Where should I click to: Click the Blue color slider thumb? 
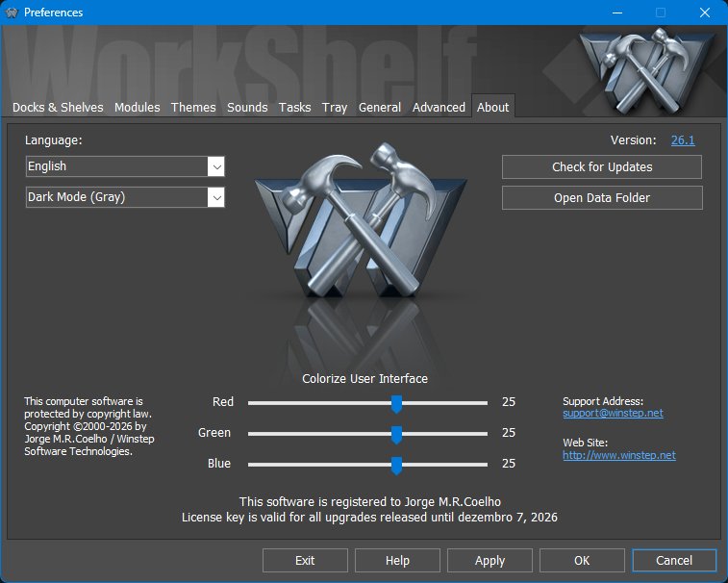[x=396, y=466]
